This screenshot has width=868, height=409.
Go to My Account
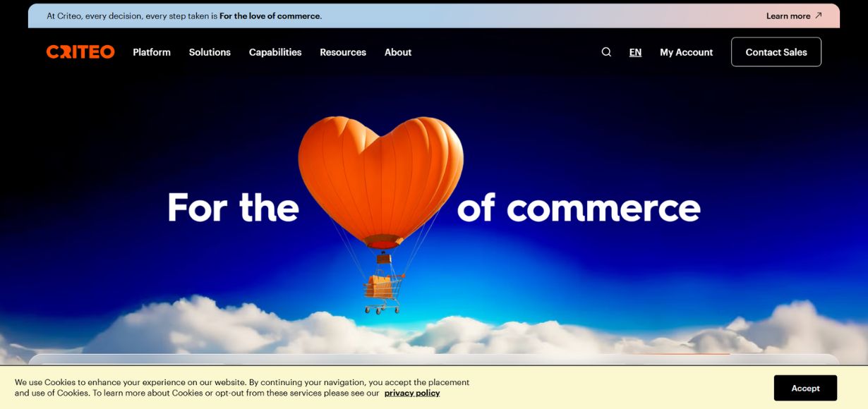click(686, 51)
